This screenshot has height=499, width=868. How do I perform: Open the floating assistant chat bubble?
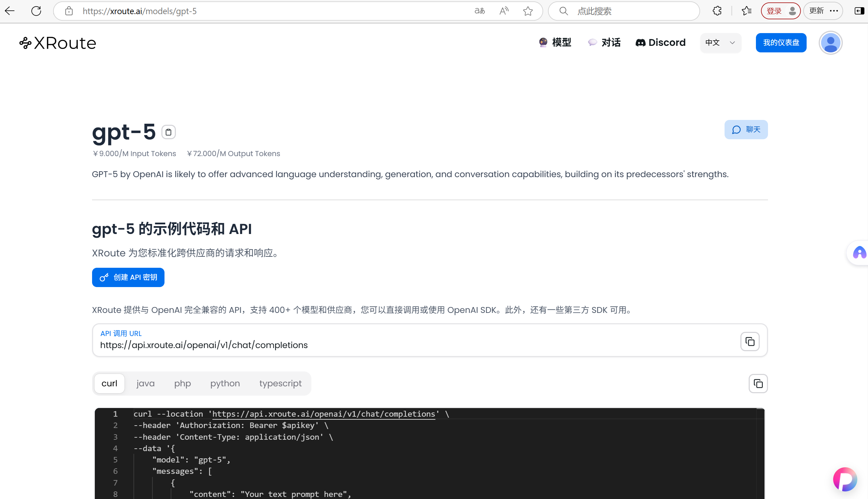click(x=845, y=479)
